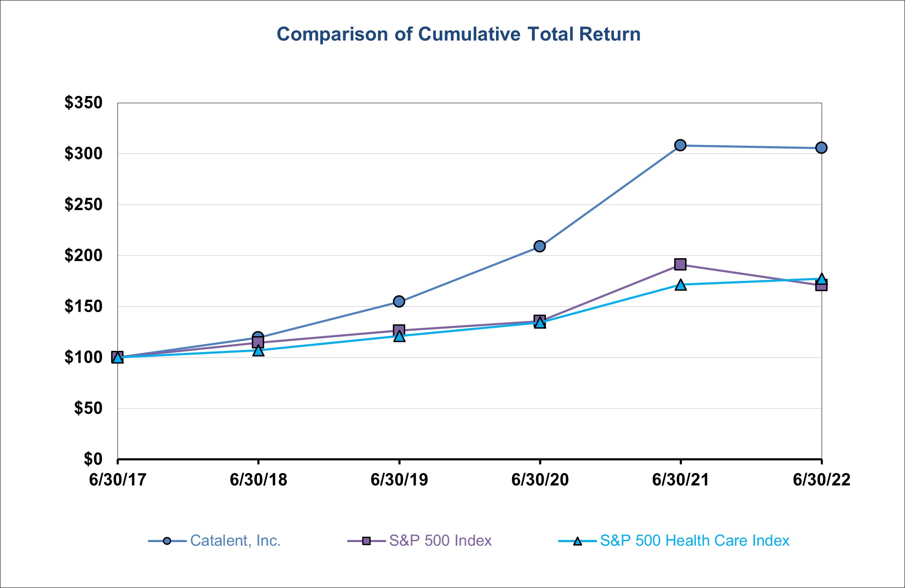This screenshot has width=905, height=588.
Task: Click the 'S&P 500 Health Care Index' legend text
Action: tap(694, 540)
